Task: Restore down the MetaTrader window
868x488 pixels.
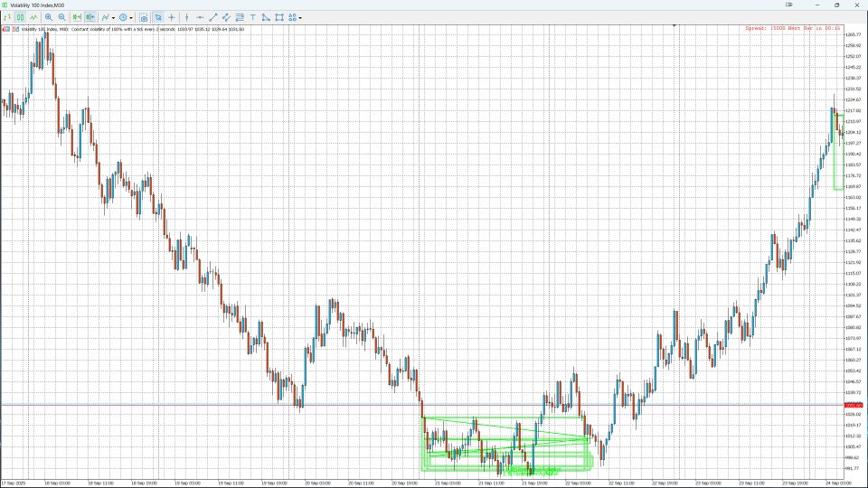Action: [837, 5]
